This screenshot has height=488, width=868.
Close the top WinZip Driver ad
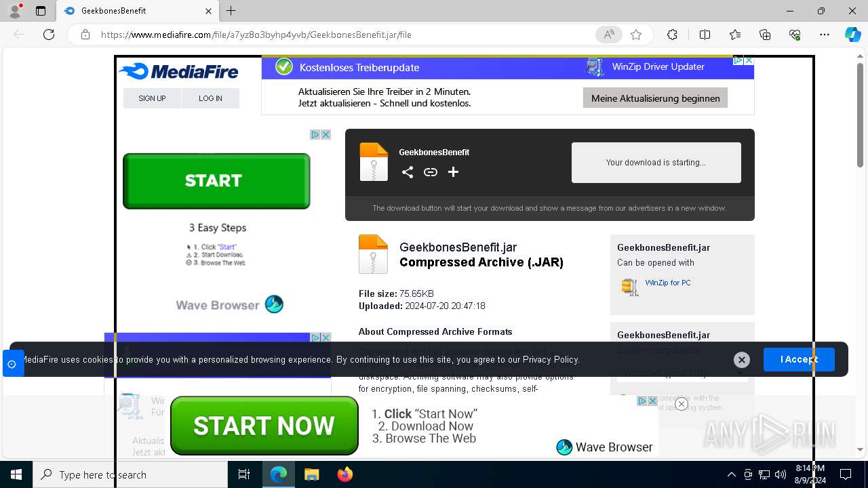pos(749,60)
